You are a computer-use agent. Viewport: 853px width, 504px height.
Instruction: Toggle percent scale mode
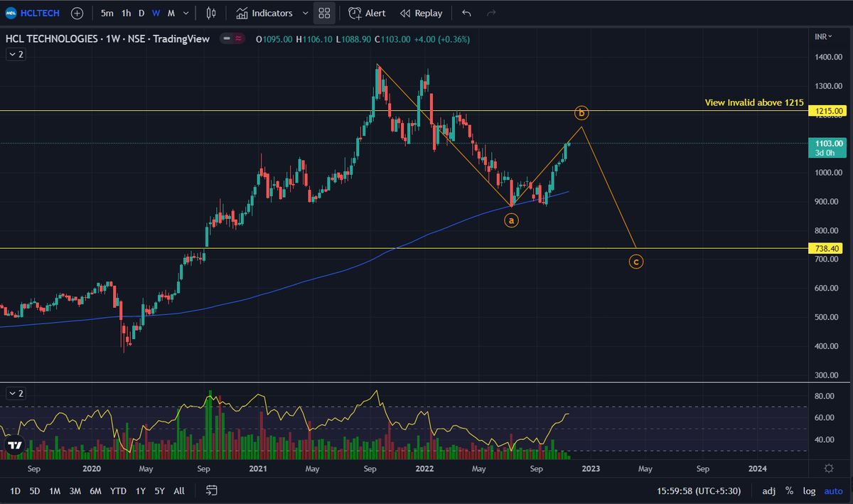tap(789, 490)
